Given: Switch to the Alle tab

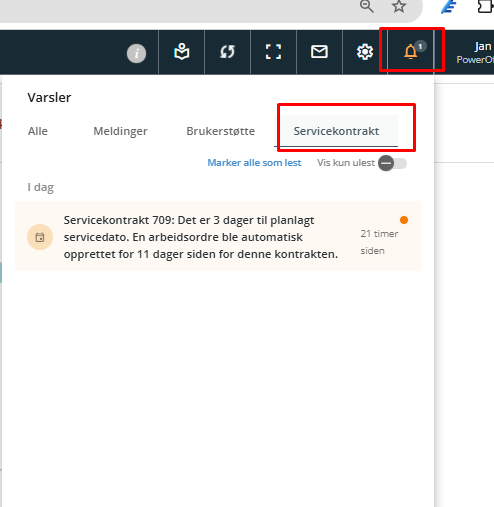Looking at the screenshot, I should [x=38, y=131].
